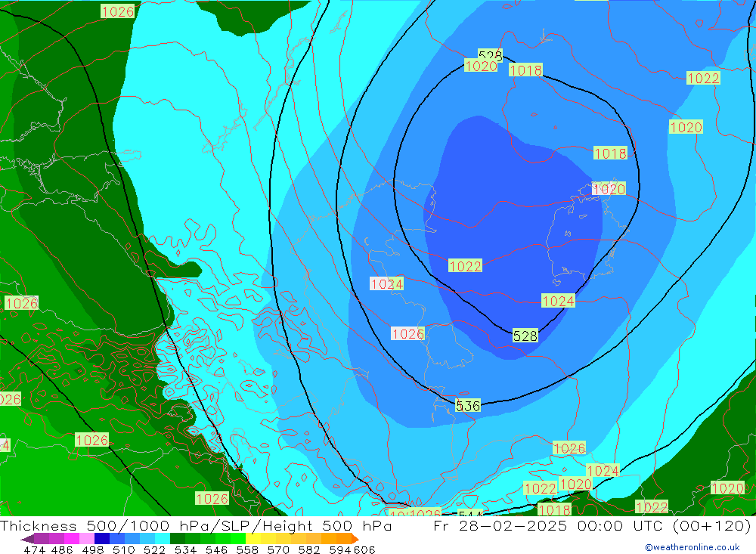Click the 570 legend value
The height and width of the screenshot is (554, 756).
278,549
